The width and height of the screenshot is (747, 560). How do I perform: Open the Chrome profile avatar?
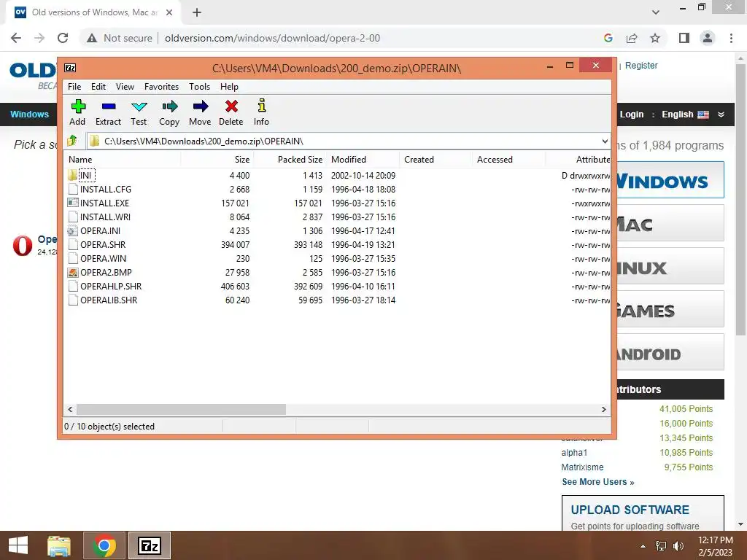point(708,38)
